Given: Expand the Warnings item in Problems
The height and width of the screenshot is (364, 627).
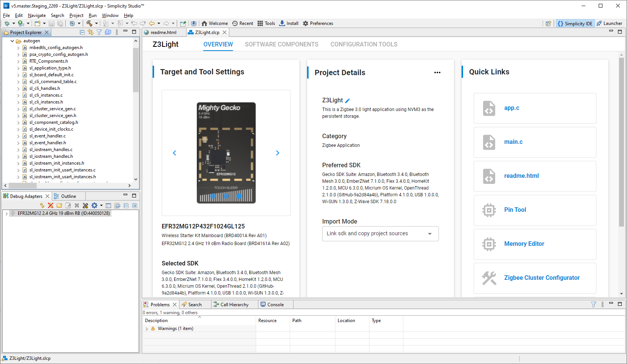Looking at the screenshot, I should click(147, 329).
